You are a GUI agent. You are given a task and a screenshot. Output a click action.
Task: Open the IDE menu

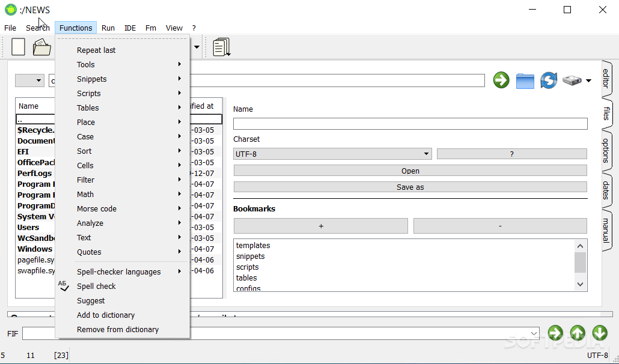[130, 28]
